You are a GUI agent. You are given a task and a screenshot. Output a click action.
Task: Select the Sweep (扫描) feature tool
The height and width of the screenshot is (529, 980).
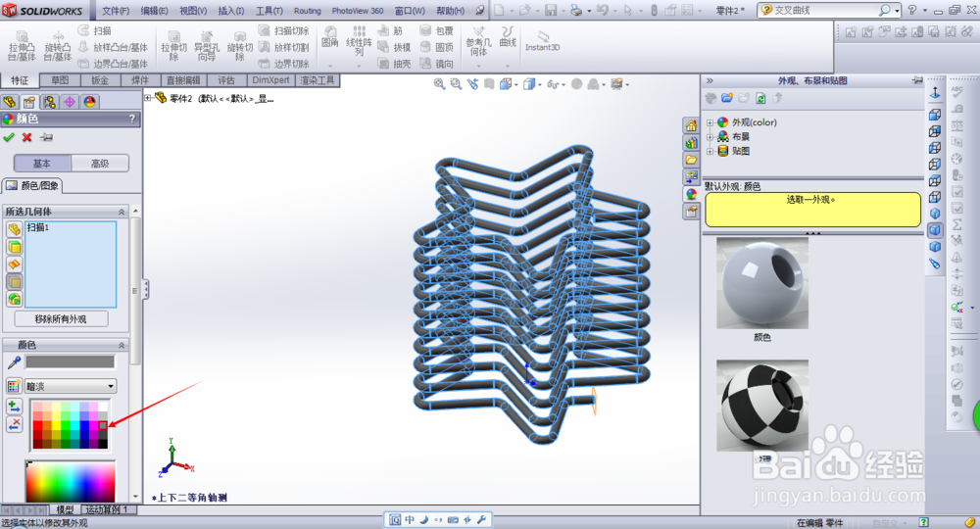point(94,30)
